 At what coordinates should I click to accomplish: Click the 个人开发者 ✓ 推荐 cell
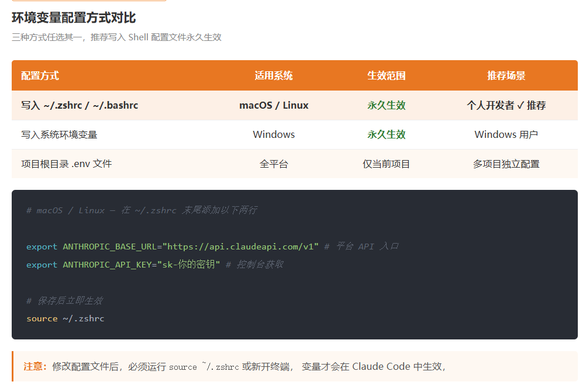(506, 105)
